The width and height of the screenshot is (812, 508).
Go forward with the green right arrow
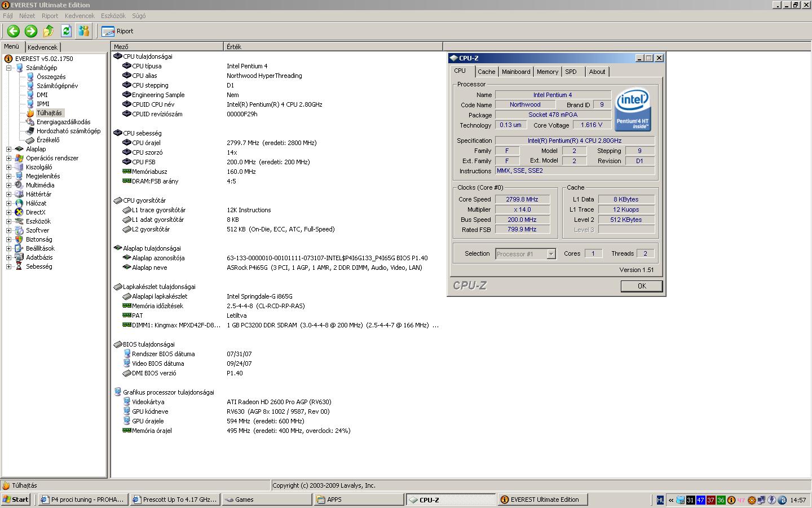[x=31, y=31]
